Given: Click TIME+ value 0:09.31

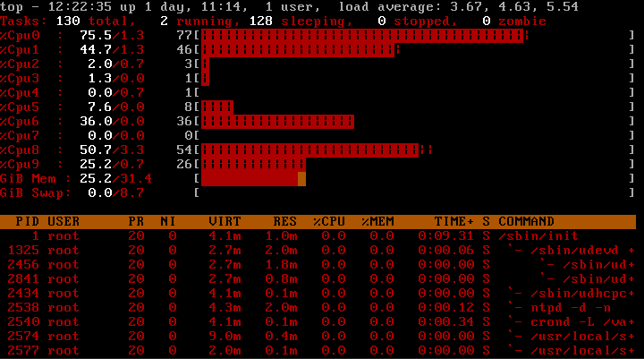Looking at the screenshot, I should click(x=446, y=236).
